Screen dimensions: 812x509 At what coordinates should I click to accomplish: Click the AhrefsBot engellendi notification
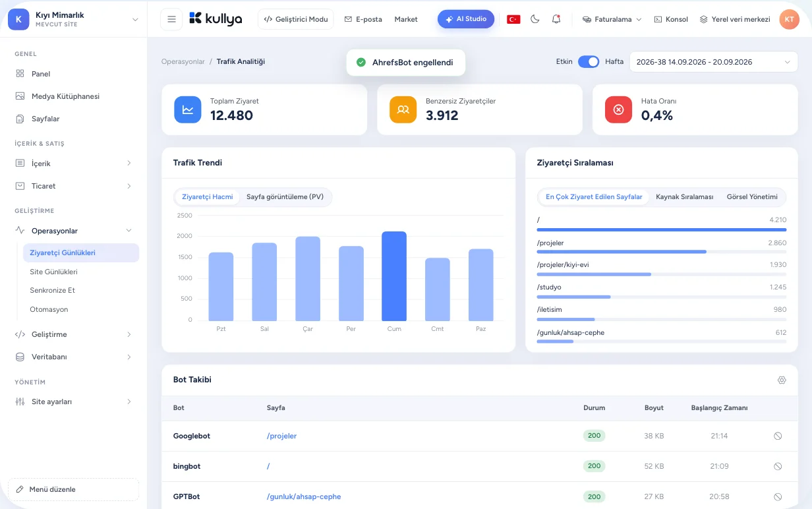pyautogui.click(x=406, y=63)
